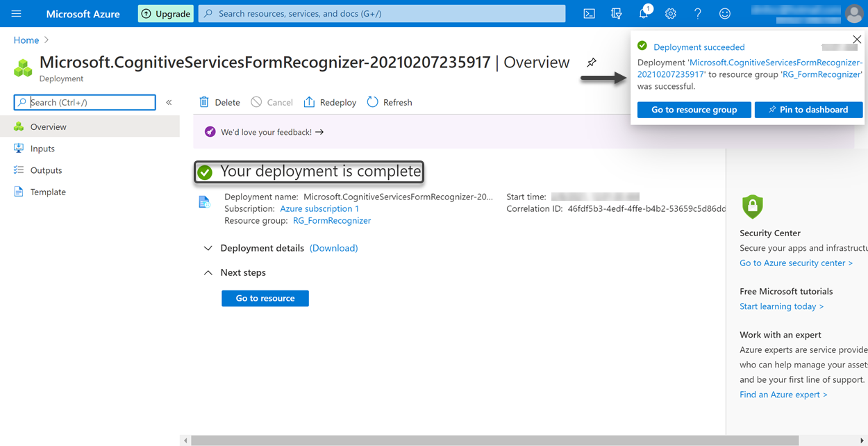868x446 pixels.
Task: Click the Cancel toolbar button
Action: tap(272, 102)
